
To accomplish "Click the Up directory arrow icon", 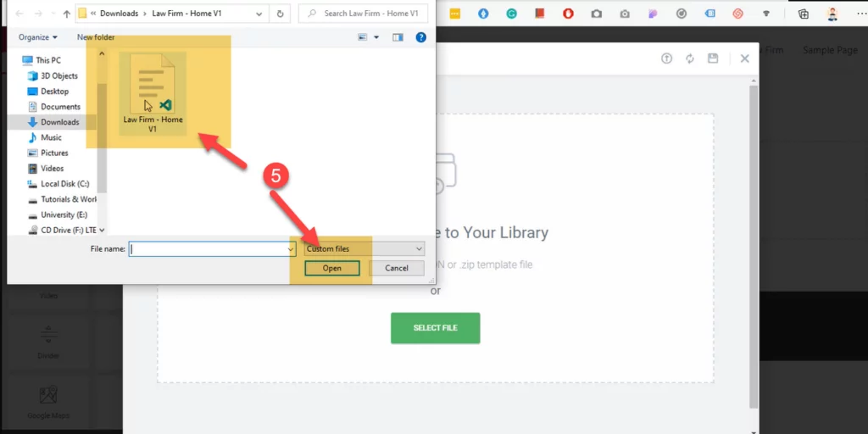I will pos(67,14).
